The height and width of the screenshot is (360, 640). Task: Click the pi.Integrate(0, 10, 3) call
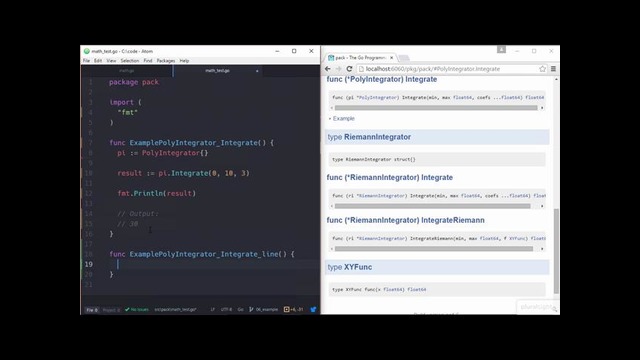(204, 173)
